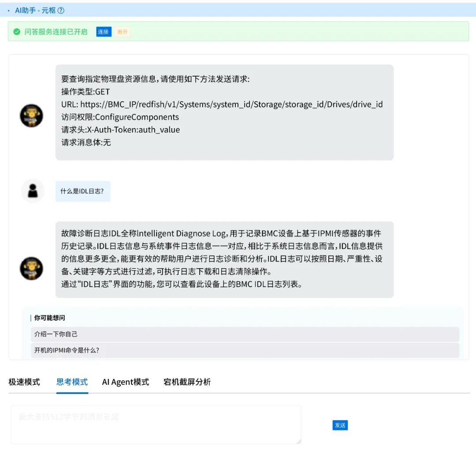476x458 pixels.
Task: Click the 发送 send button
Action: tap(340, 425)
